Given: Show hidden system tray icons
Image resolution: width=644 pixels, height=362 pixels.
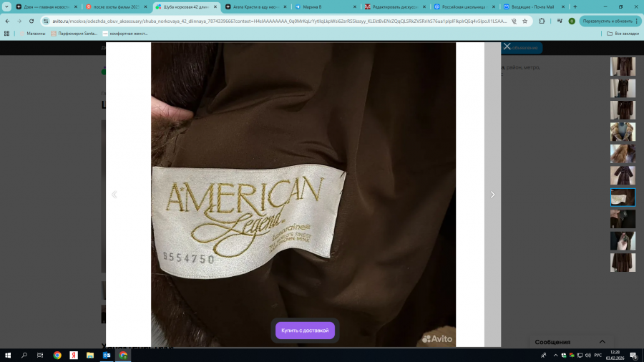Looking at the screenshot, I should [x=555, y=355].
